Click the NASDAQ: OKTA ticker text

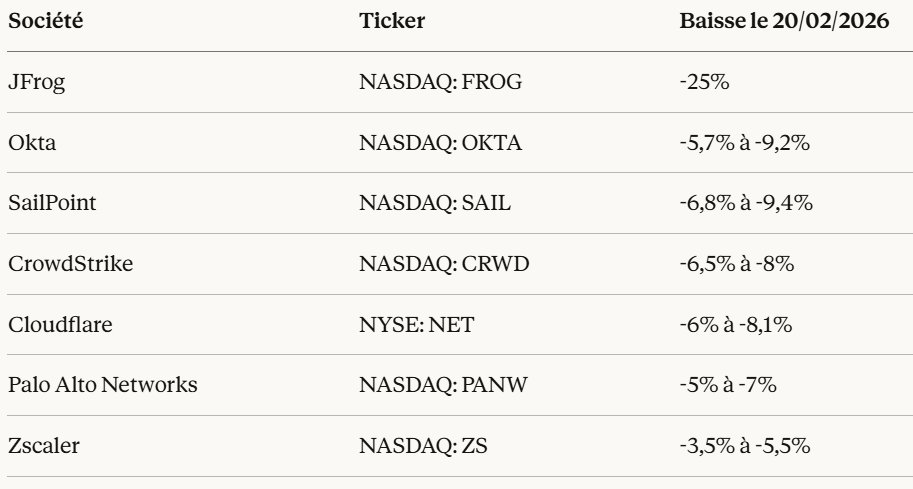[440, 143]
